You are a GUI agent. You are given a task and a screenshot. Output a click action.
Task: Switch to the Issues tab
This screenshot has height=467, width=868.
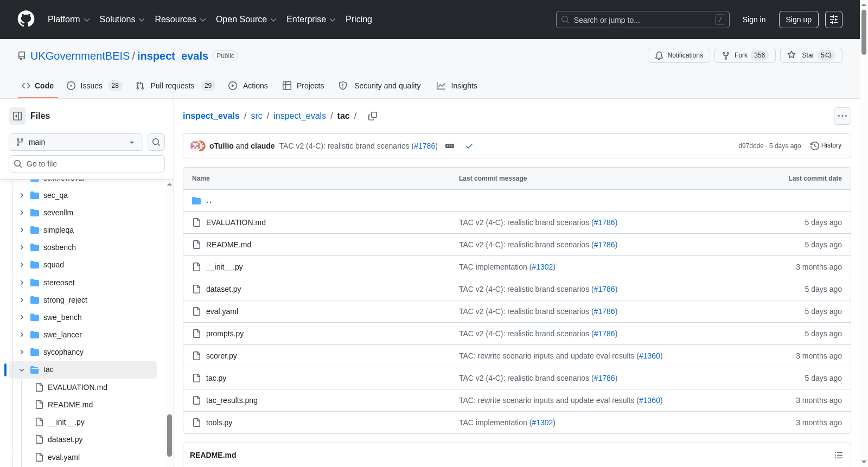(x=94, y=86)
